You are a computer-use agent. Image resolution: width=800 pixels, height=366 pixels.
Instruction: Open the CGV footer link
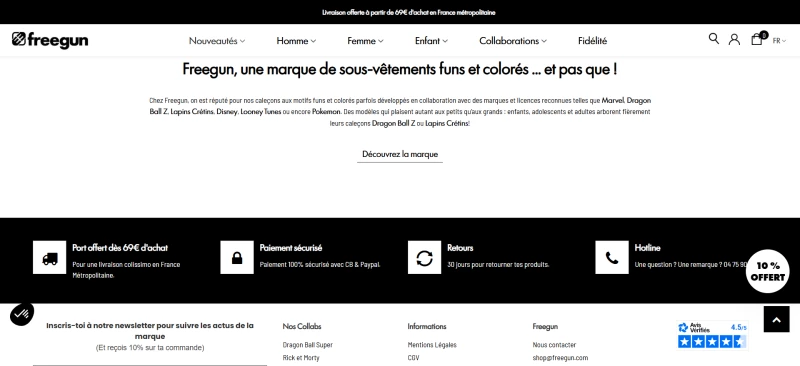(x=413, y=358)
